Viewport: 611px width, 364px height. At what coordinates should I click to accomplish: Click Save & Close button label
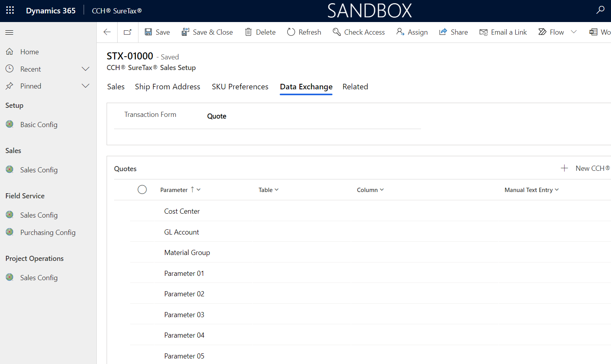click(x=213, y=32)
